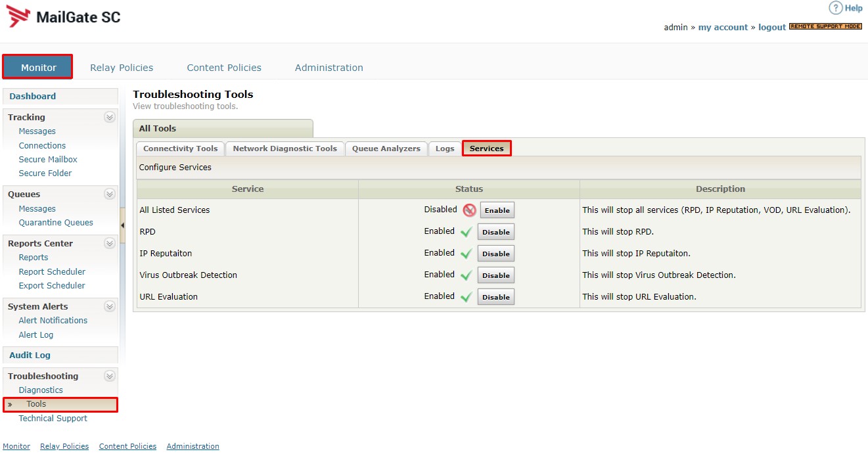Viewport: 868px width, 458px height.
Task: Click the green checkmark beside RPD status
Action: [467, 232]
